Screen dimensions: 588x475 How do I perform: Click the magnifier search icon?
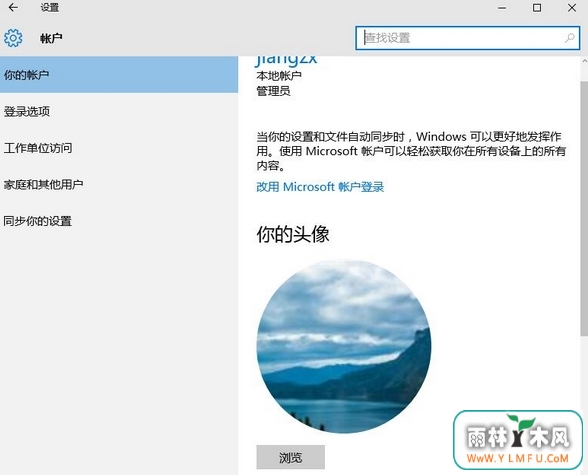[570, 38]
